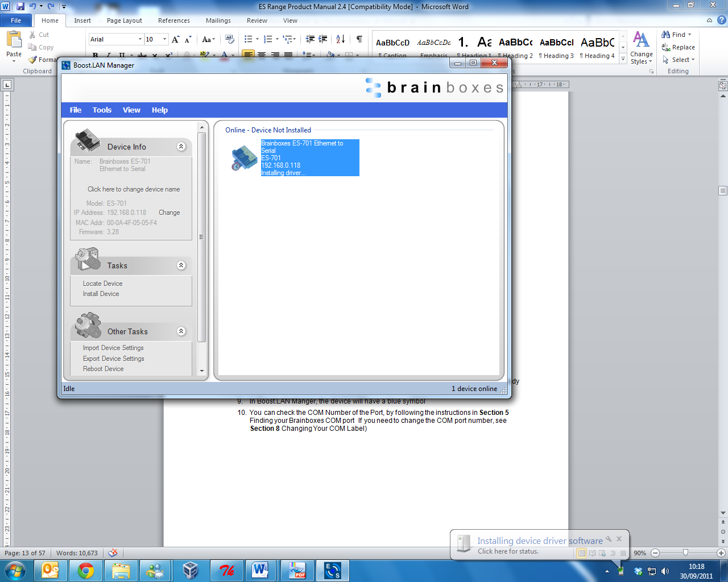Switch to the Page Layout ribbon tab

(x=124, y=20)
